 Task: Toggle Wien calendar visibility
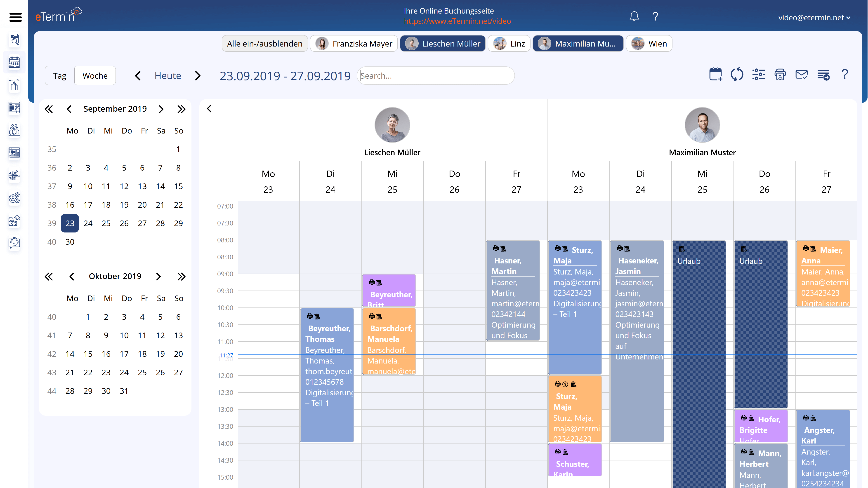(649, 44)
